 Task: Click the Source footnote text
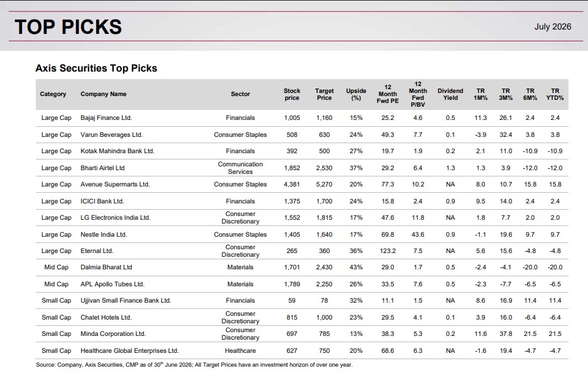pos(194,364)
